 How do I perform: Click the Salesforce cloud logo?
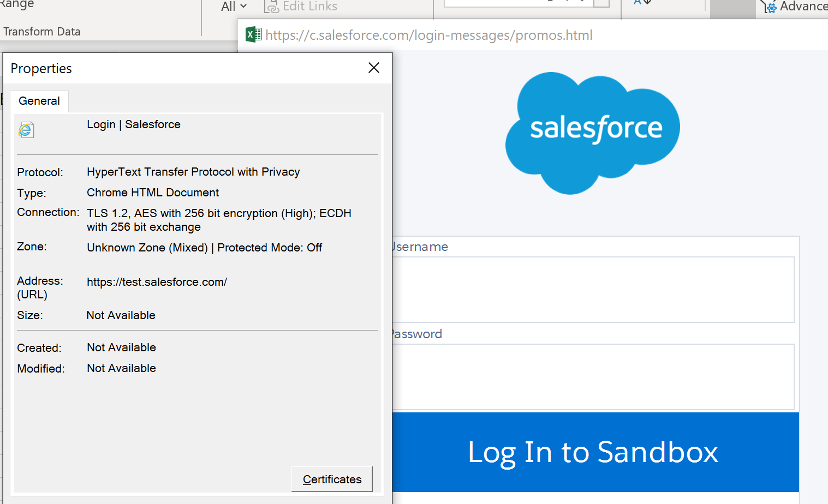point(593,133)
